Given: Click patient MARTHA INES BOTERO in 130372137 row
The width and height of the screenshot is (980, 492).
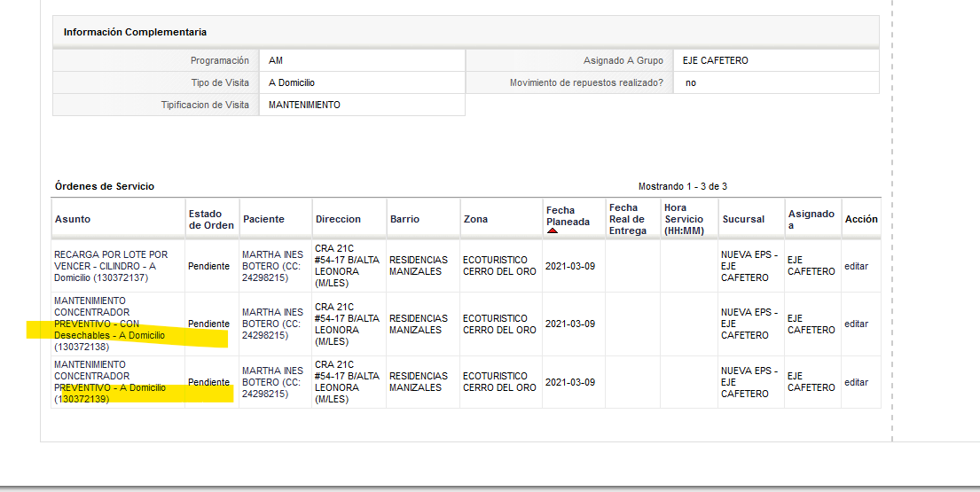Looking at the screenshot, I should point(272,266).
